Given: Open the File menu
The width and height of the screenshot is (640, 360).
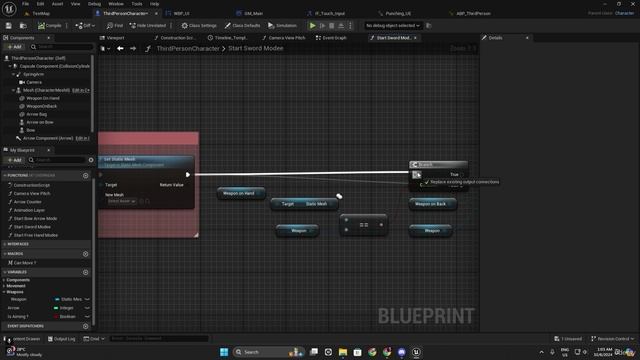Looking at the screenshot, I should [25, 4].
